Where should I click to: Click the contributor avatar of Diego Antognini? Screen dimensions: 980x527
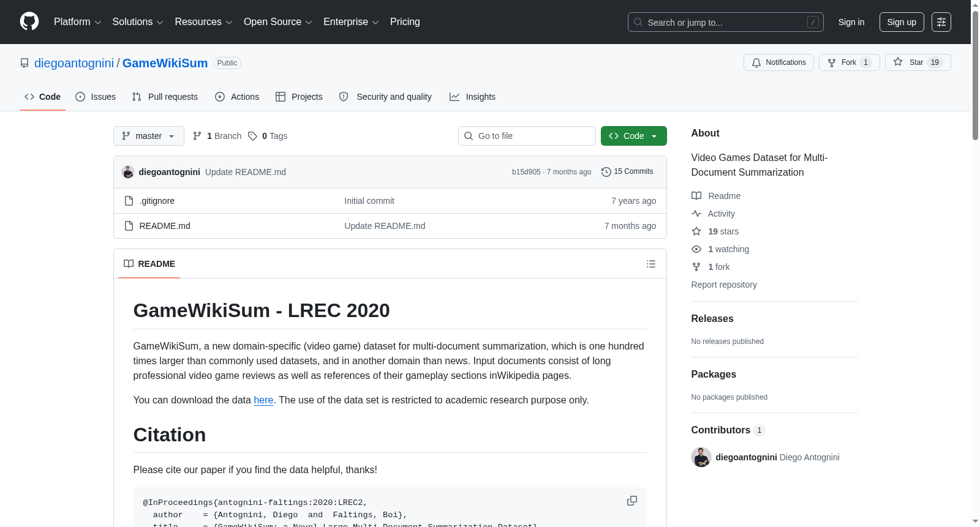tap(701, 457)
